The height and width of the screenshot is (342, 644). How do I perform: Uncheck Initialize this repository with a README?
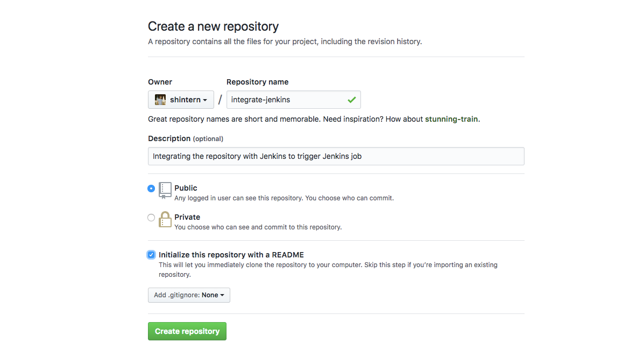pyautogui.click(x=151, y=255)
